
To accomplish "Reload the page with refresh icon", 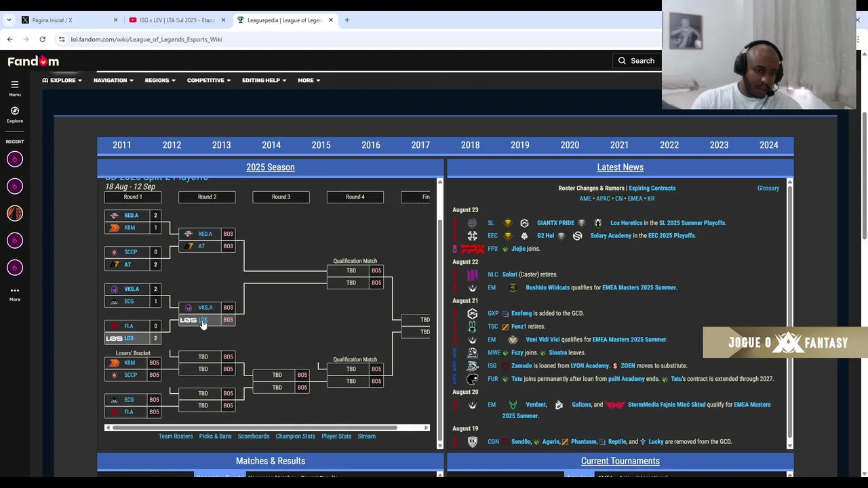I will pos(42,39).
